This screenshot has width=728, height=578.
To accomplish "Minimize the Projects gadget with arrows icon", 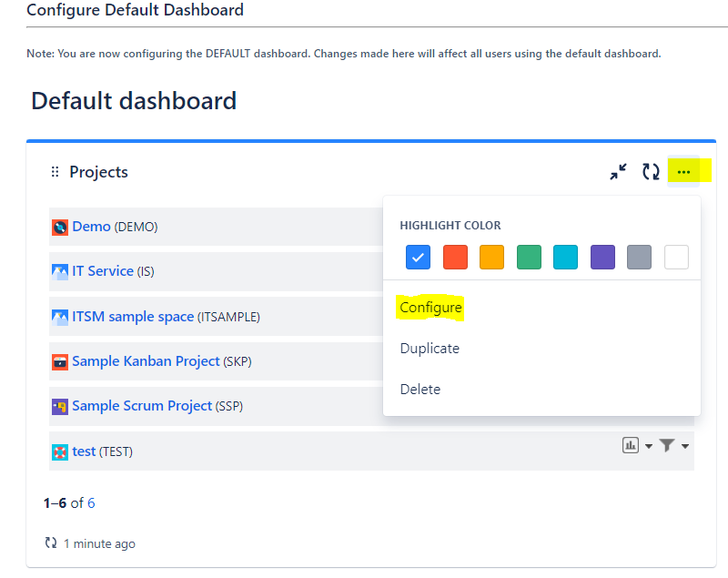I will 619,172.
